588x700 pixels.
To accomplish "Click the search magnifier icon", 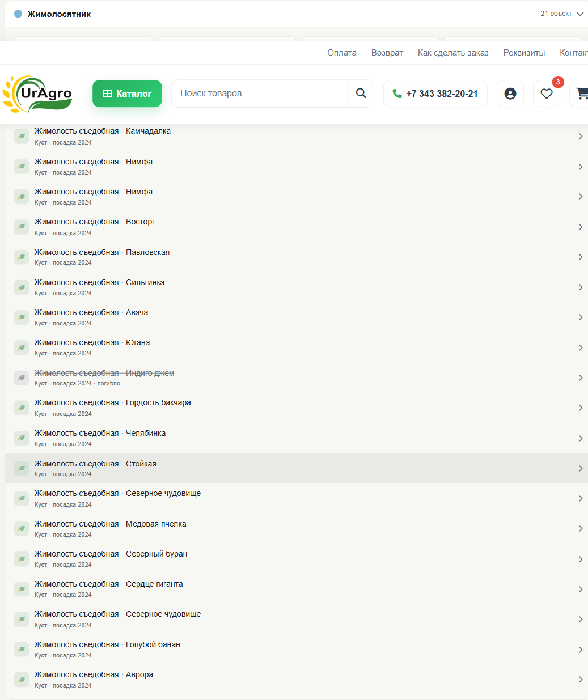I will (x=361, y=94).
